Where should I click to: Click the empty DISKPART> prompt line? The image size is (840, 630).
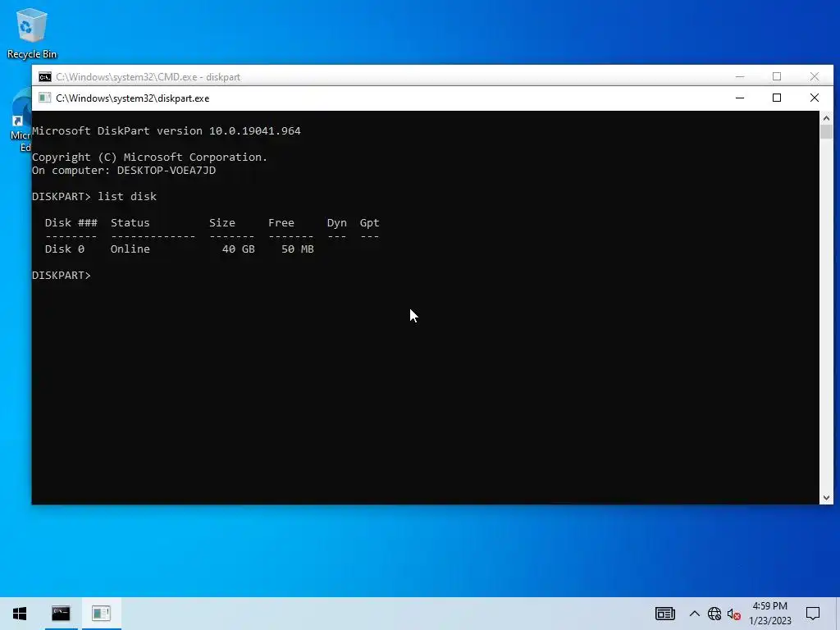click(x=62, y=276)
